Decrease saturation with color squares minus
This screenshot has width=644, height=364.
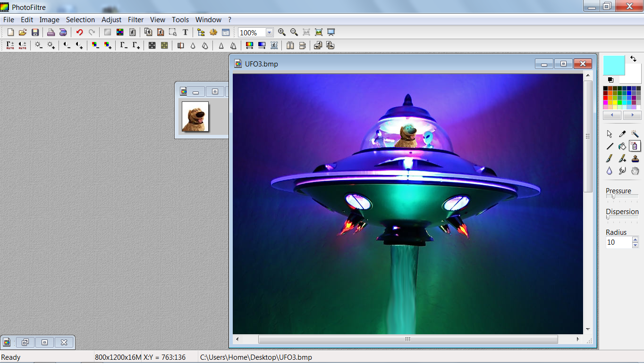(x=95, y=45)
